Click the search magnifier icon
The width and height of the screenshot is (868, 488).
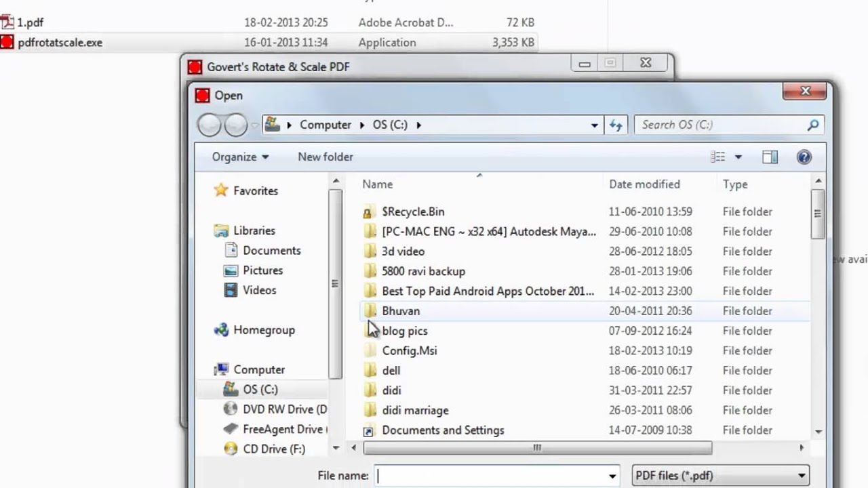click(813, 125)
